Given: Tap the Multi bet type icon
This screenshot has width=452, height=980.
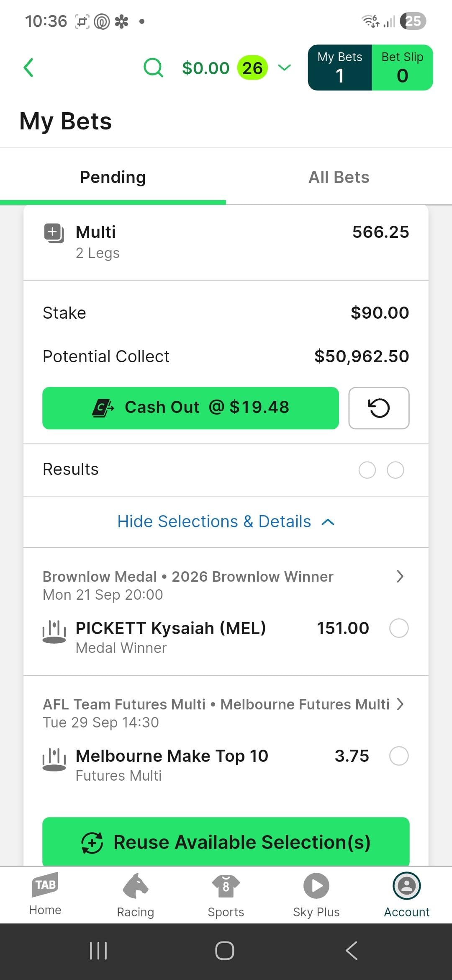Looking at the screenshot, I should pos(54,233).
